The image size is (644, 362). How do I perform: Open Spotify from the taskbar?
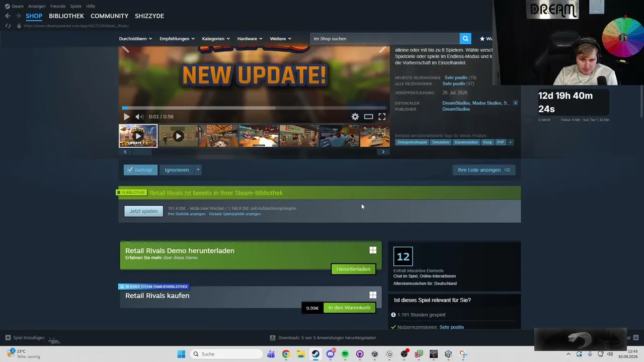pyautogui.click(x=345, y=354)
